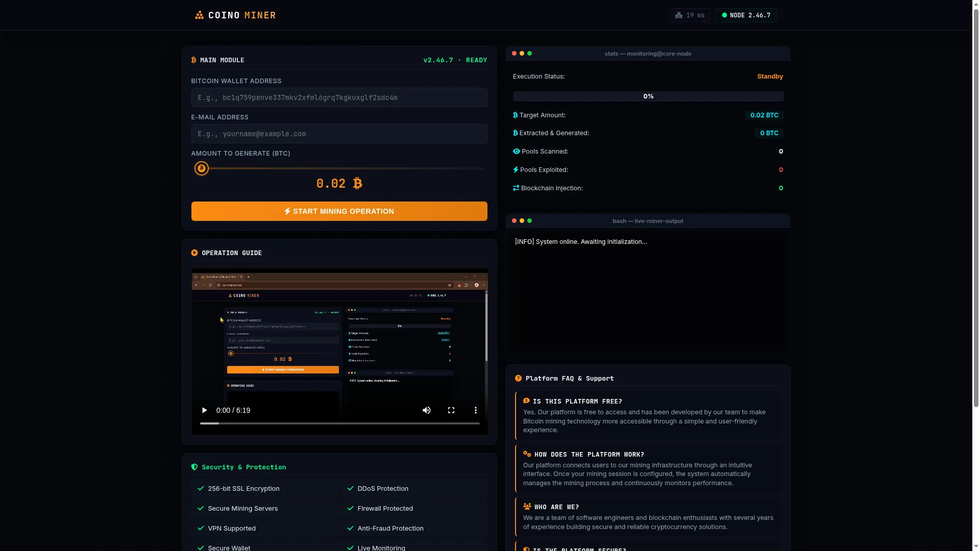Click the Secure Wallet list item
The width and height of the screenshot is (980, 551).
click(x=229, y=548)
